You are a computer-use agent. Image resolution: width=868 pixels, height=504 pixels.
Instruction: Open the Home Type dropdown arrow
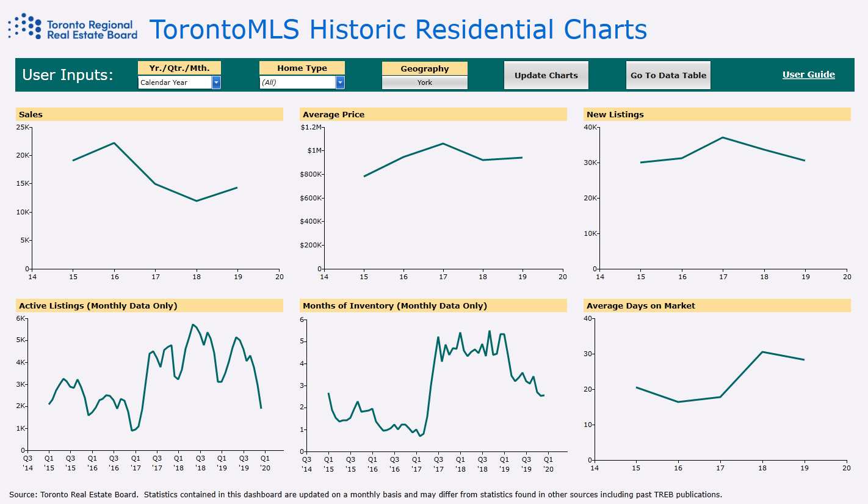pos(340,82)
